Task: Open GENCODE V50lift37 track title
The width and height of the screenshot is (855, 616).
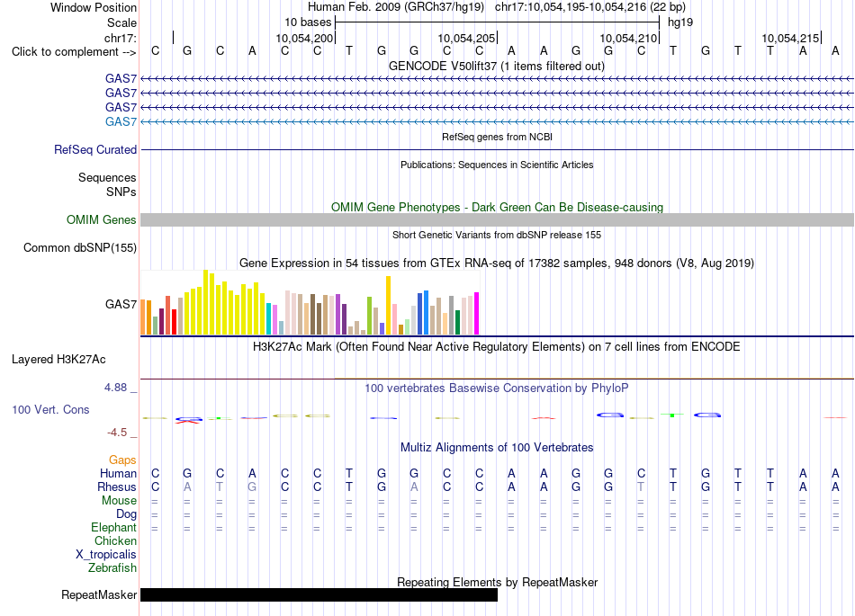Action: click(x=497, y=67)
